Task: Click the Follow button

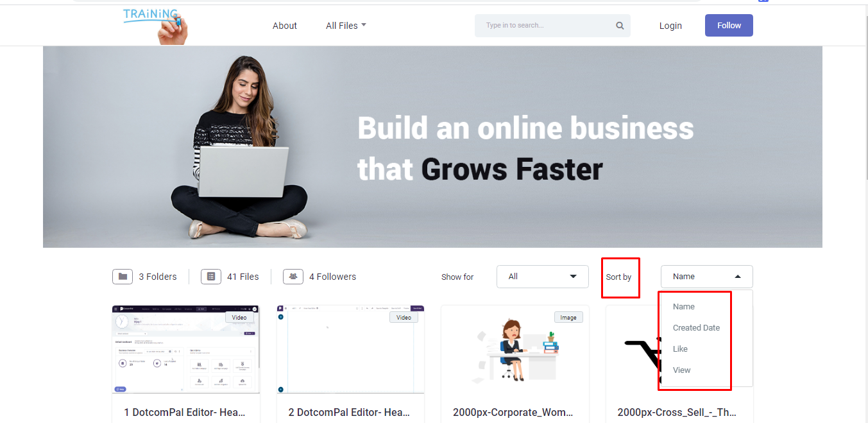Action: click(x=729, y=26)
